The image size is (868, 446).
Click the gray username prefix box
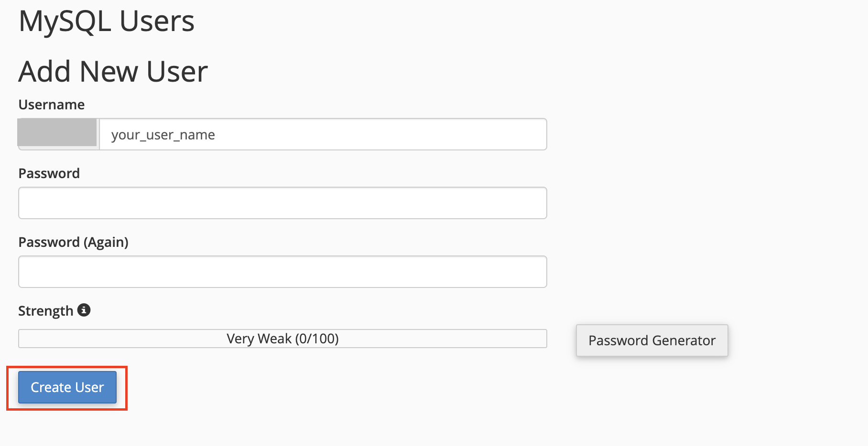coord(57,133)
